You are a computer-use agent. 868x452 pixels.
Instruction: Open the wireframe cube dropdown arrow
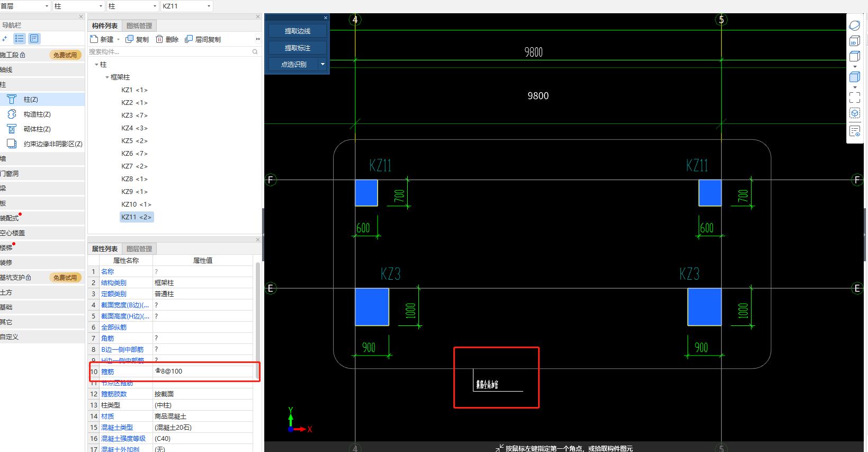click(x=855, y=67)
